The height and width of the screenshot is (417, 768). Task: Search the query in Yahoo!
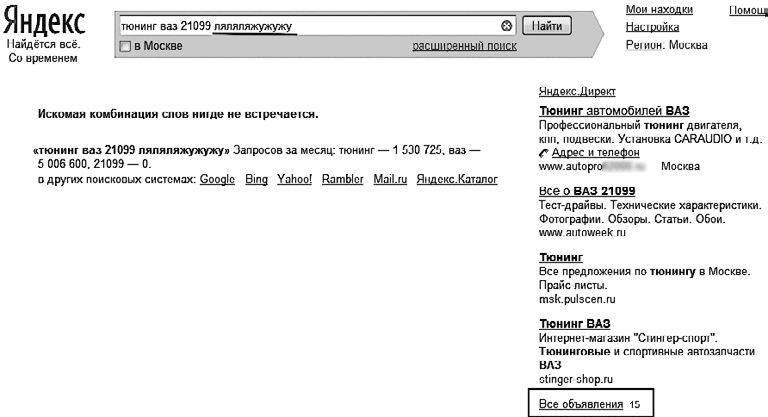coord(294,179)
